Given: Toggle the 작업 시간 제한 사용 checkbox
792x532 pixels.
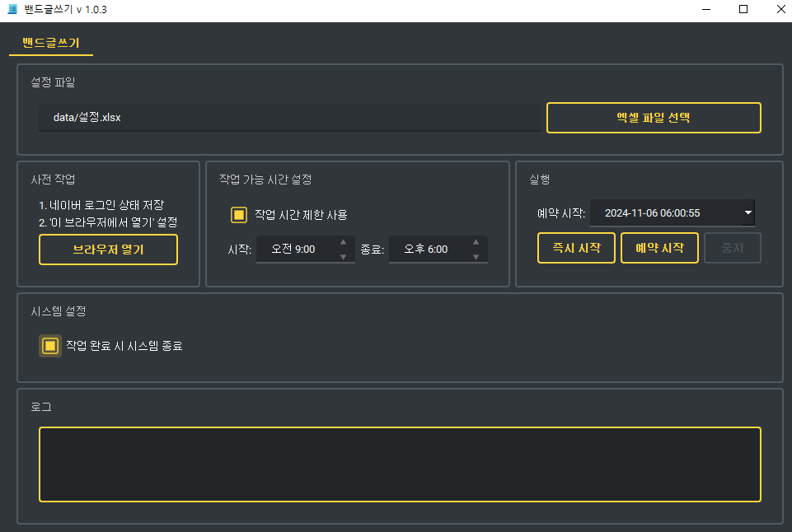Looking at the screenshot, I should pyautogui.click(x=239, y=215).
